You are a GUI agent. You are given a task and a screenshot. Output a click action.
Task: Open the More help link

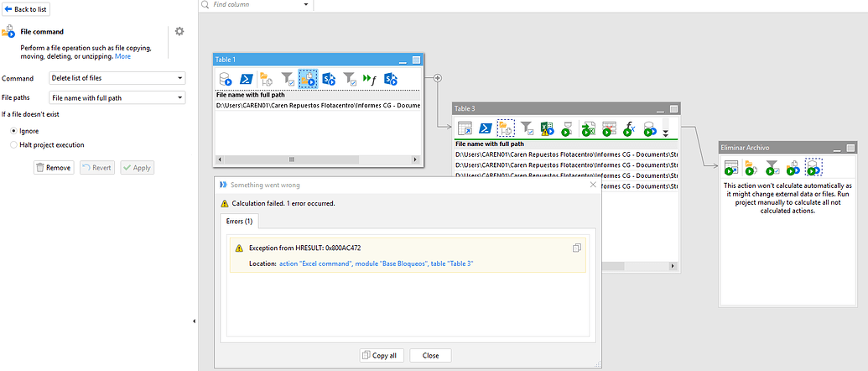(x=123, y=56)
